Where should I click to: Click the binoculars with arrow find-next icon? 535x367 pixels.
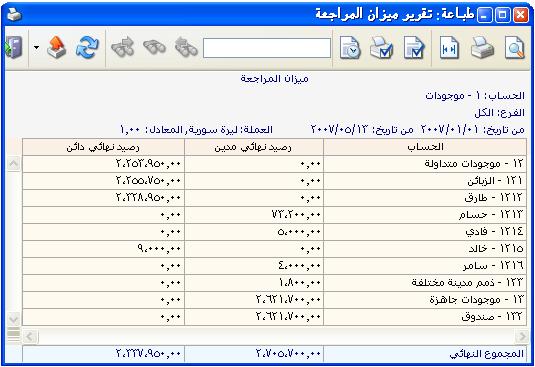[x=122, y=47]
